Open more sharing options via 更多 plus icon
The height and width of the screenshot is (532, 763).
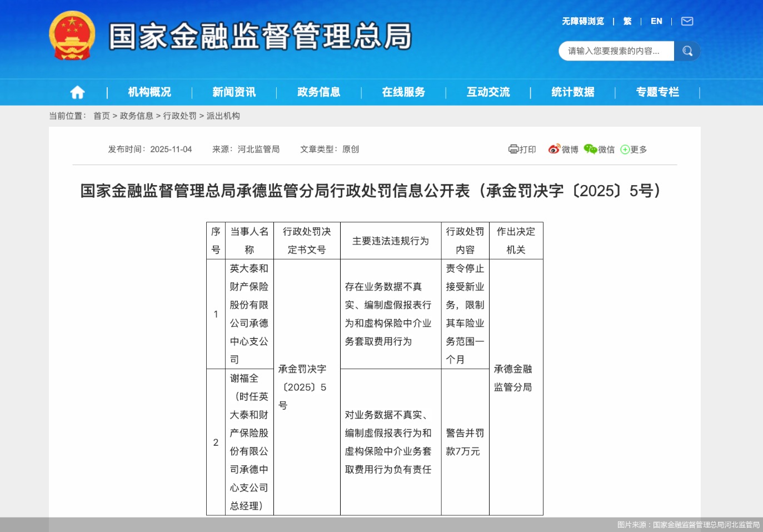pyautogui.click(x=625, y=149)
